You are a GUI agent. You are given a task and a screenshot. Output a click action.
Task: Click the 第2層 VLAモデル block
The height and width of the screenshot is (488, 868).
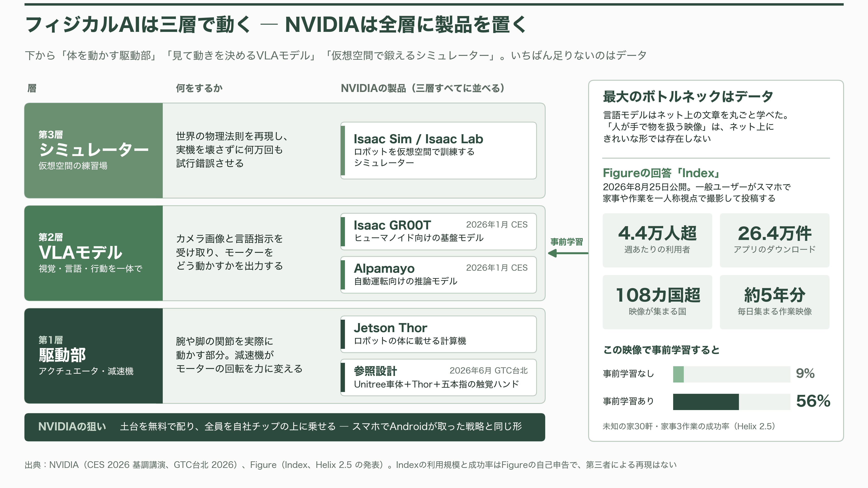pos(93,253)
